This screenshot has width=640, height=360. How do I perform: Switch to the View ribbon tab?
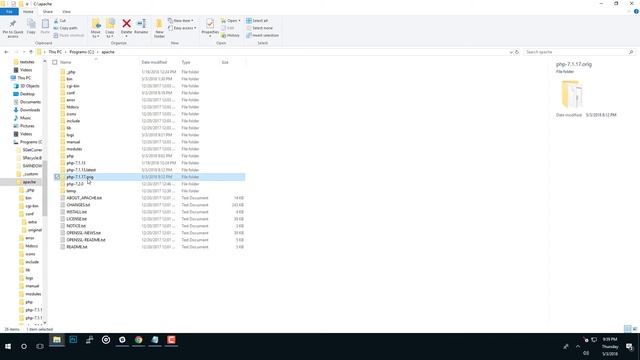pyautogui.click(x=66, y=11)
